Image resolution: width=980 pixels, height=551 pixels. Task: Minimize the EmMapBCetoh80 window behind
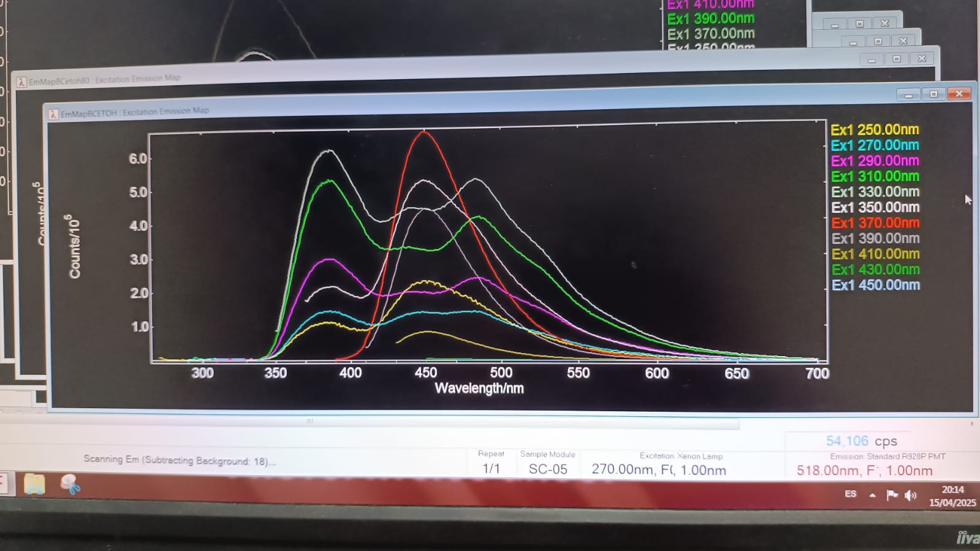click(872, 59)
